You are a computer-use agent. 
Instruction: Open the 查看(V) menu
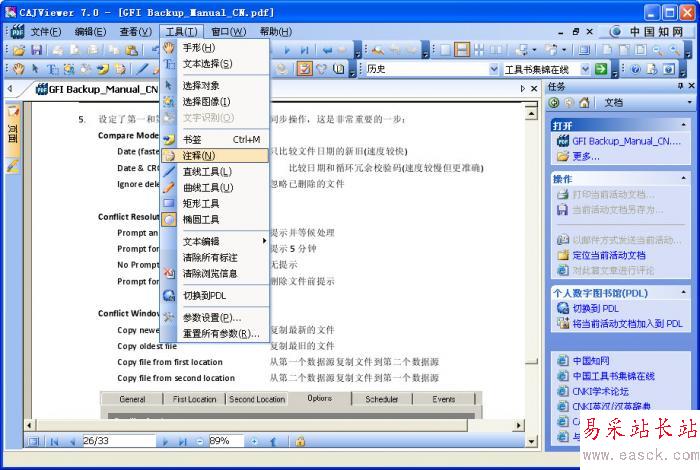click(x=136, y=31)
